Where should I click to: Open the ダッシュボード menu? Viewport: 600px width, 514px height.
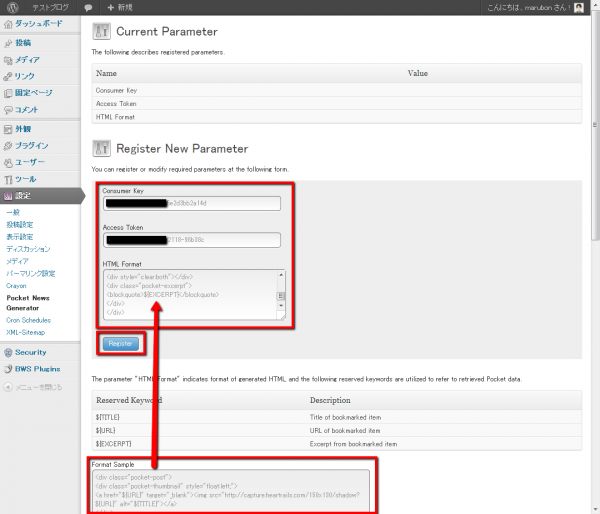pyautogui.click(x=40, y=24)
